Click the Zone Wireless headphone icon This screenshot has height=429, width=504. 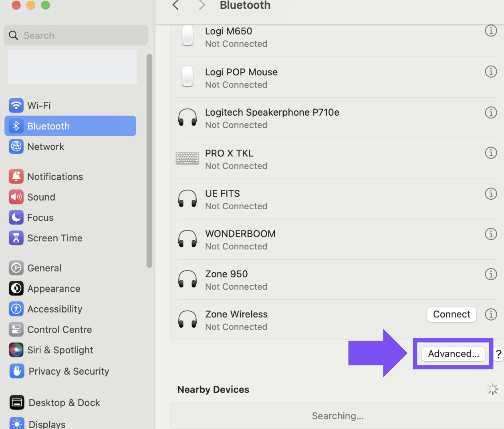(x=187, y=319)
